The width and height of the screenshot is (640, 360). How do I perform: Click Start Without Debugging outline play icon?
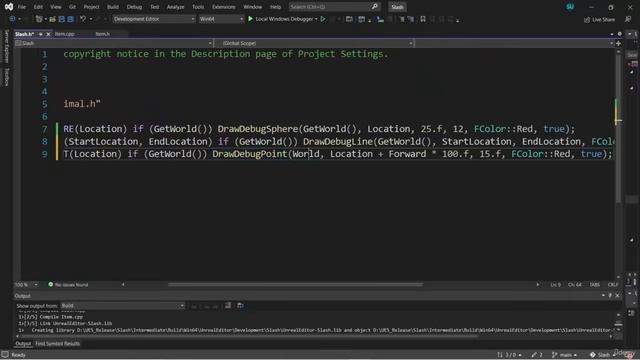point(323,19)
